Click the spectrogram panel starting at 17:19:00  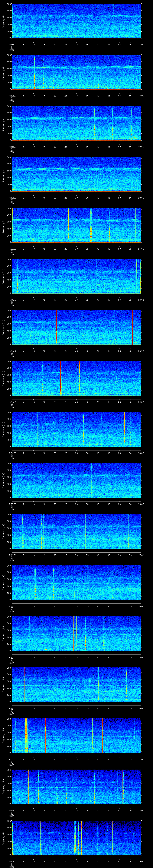[76, 174]
